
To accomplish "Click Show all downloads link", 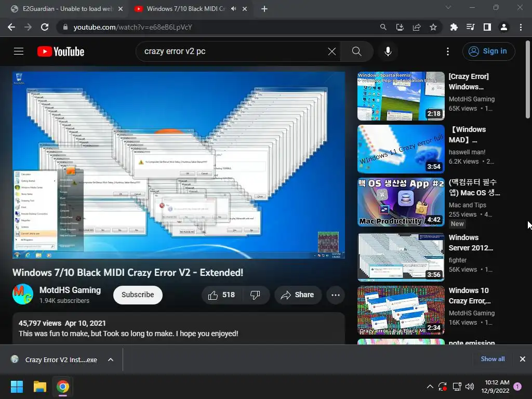I will coord(493,359).
